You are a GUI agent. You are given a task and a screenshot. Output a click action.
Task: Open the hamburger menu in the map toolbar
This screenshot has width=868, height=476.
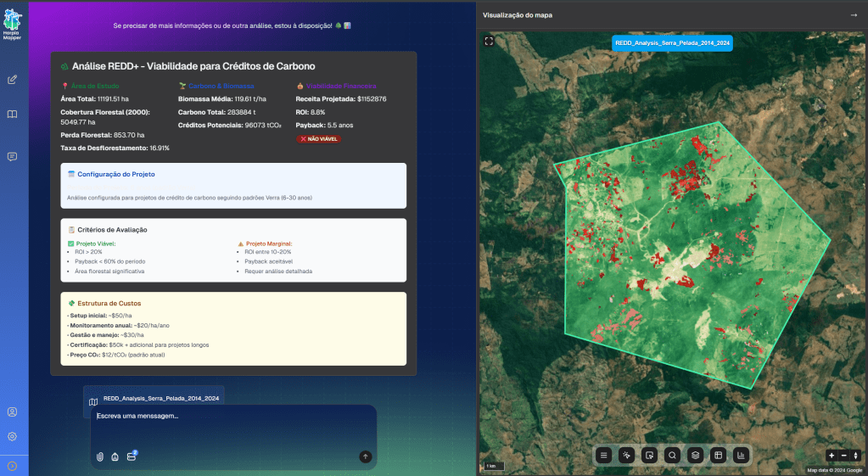tap(604, 455)
